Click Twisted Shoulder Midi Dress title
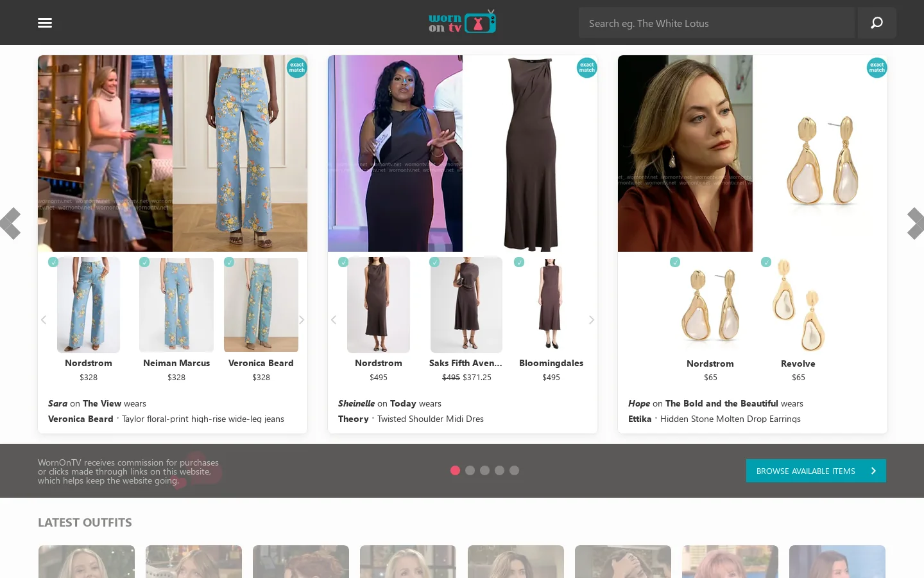 [431, 419]
